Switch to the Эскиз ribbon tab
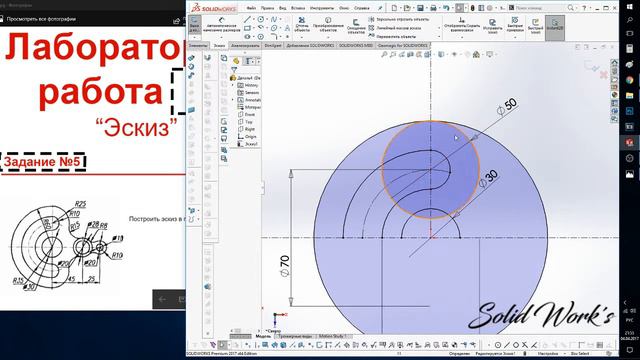 (x=219, y=46)
